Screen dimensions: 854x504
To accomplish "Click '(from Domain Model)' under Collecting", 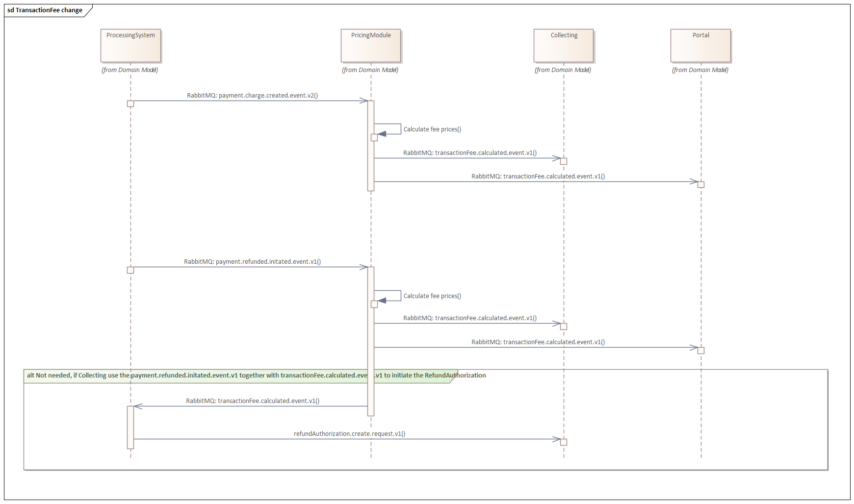I will click(563, 70).
